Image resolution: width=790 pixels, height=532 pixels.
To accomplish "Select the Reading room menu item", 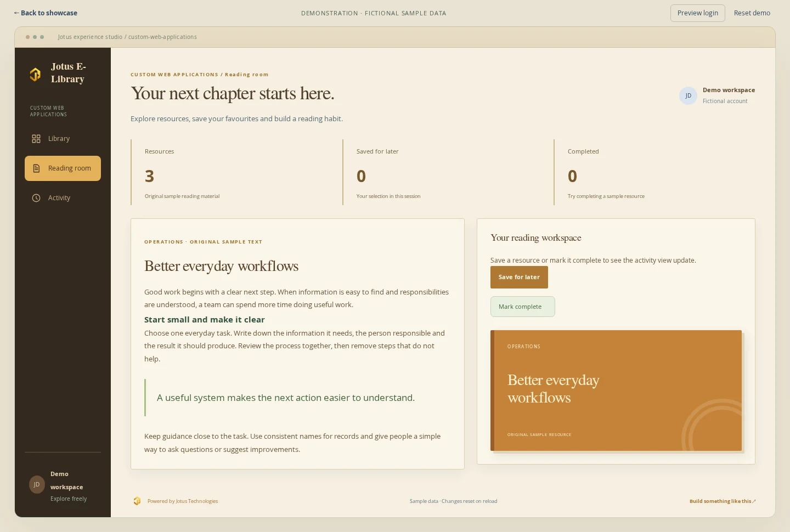I will point(63,168).
